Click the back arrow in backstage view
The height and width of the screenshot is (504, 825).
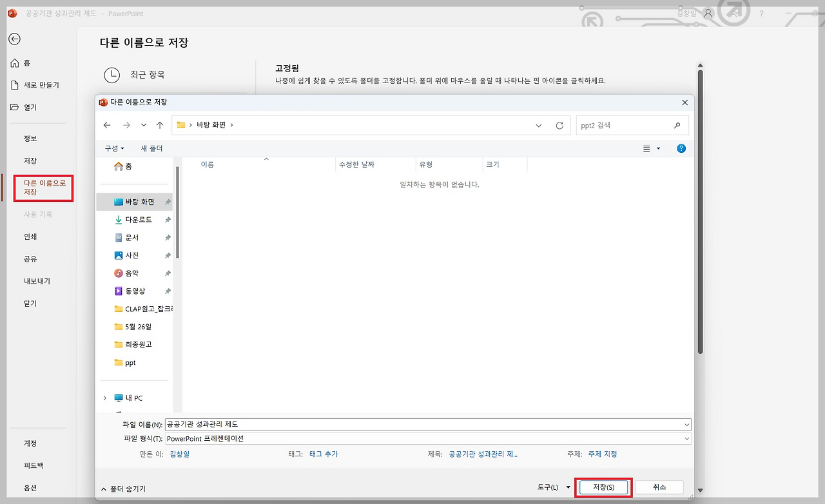14,39
